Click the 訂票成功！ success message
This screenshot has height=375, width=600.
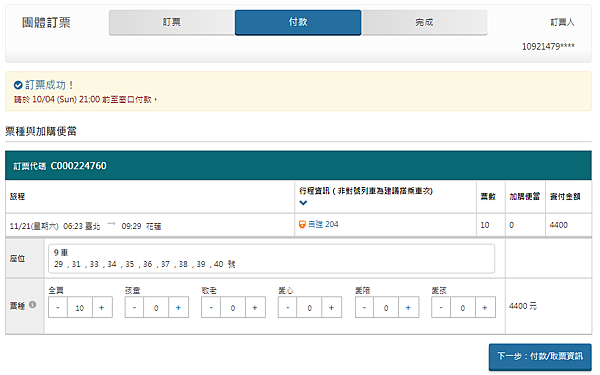[49, 85]
